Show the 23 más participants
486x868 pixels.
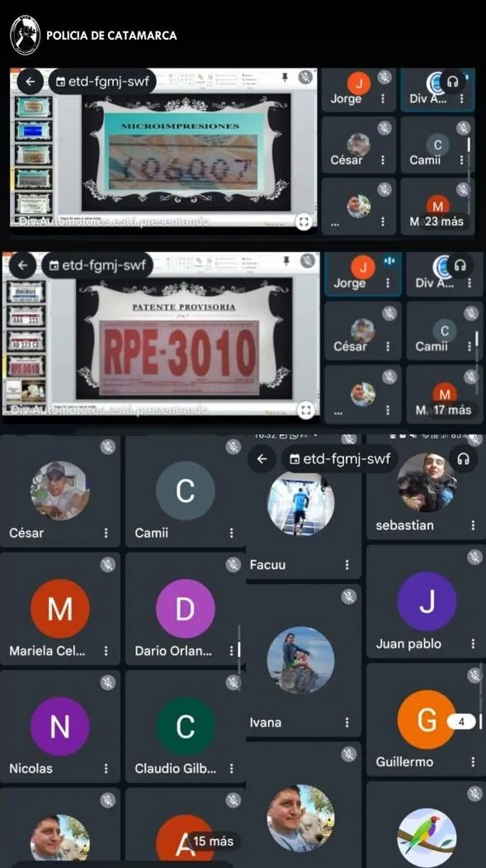pyautogui.click(x=445, y=221)
